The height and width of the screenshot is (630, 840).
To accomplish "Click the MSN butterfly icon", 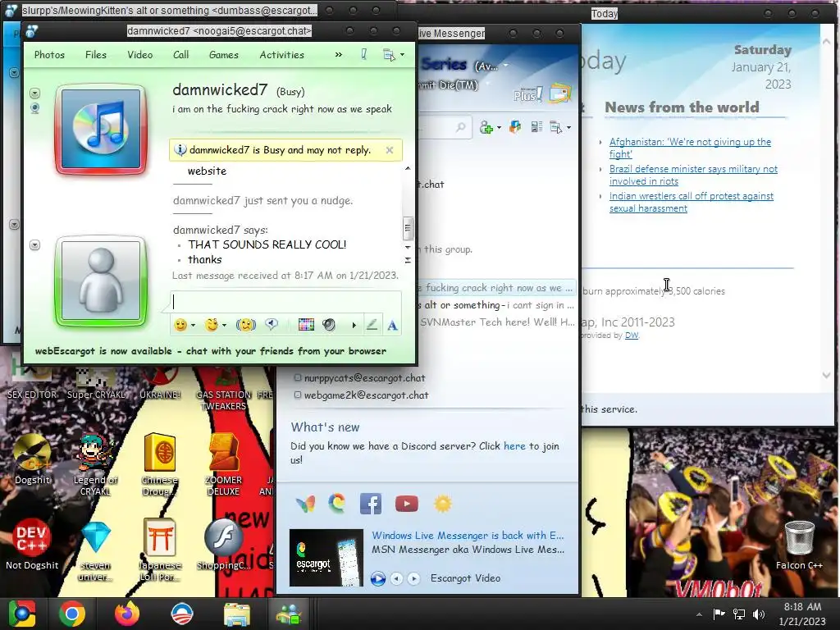I will [305, 504].
